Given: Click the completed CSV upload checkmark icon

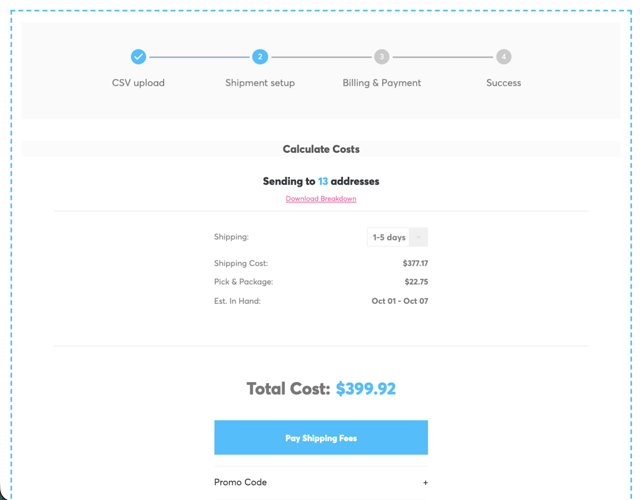Looking at the screenshot, I should pyautogui.click(x=138, y=57).
